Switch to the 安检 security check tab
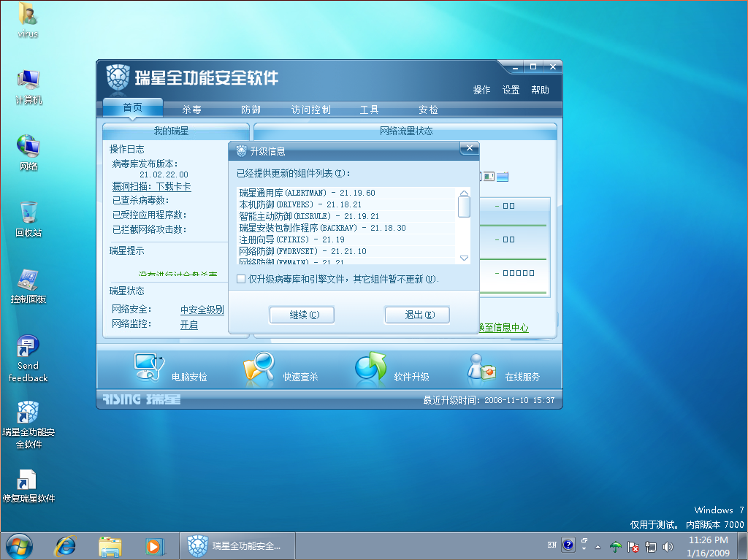The height and width of the screenshot is (560, 748). pos(428,110)
